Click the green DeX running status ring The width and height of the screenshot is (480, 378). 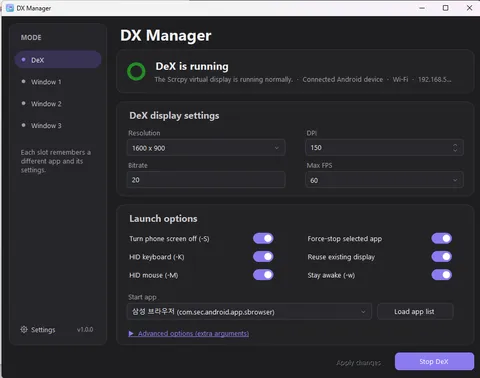pyautogui.click(x=136, y=71)
